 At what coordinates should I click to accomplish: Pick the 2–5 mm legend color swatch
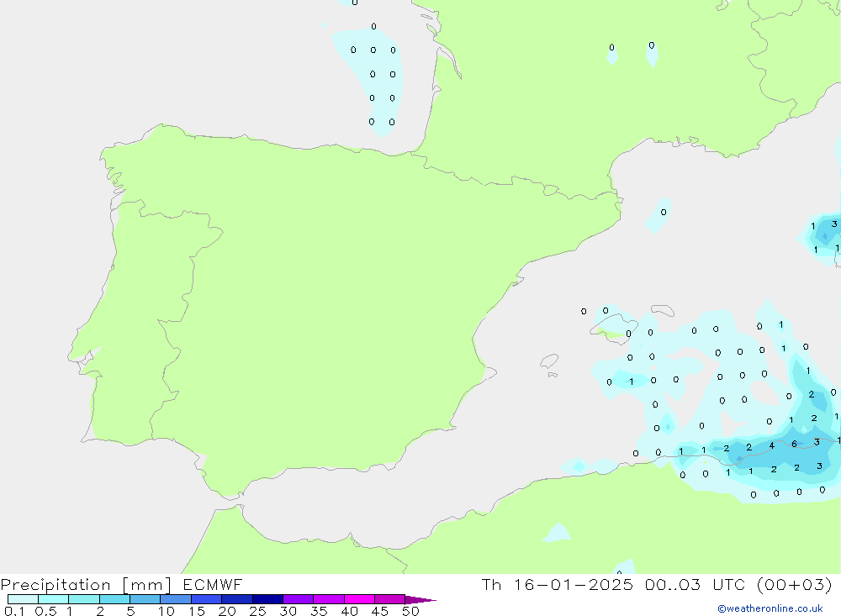(x=114, y=599)
